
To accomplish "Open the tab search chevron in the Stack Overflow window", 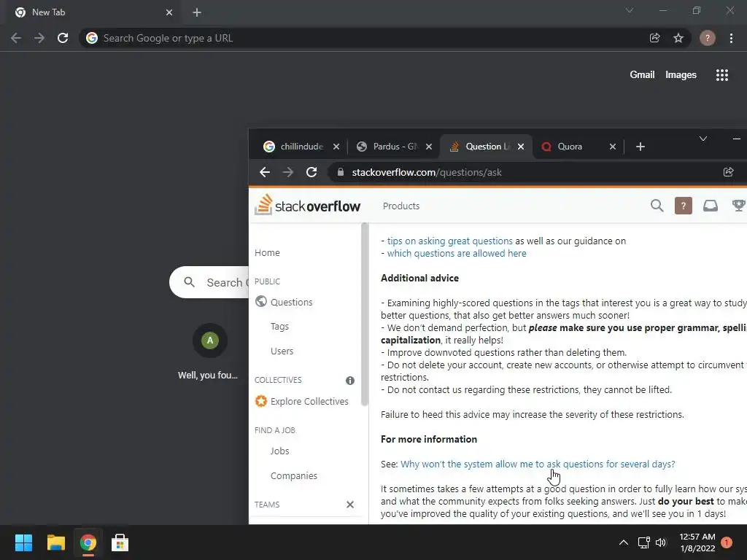I will 703,139.
